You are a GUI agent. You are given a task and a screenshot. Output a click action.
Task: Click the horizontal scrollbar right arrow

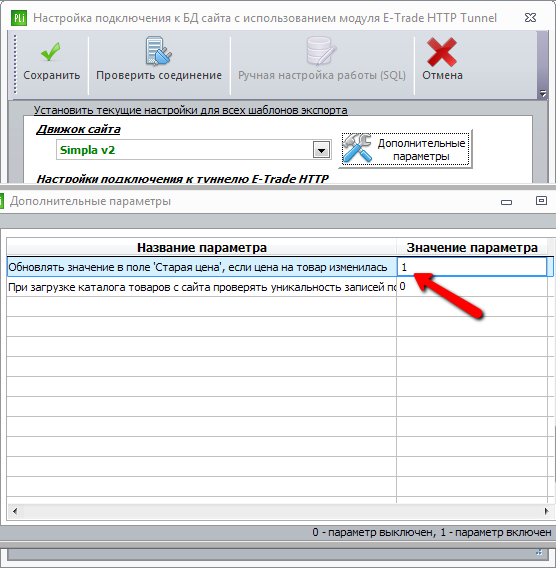tap(546, 511)
